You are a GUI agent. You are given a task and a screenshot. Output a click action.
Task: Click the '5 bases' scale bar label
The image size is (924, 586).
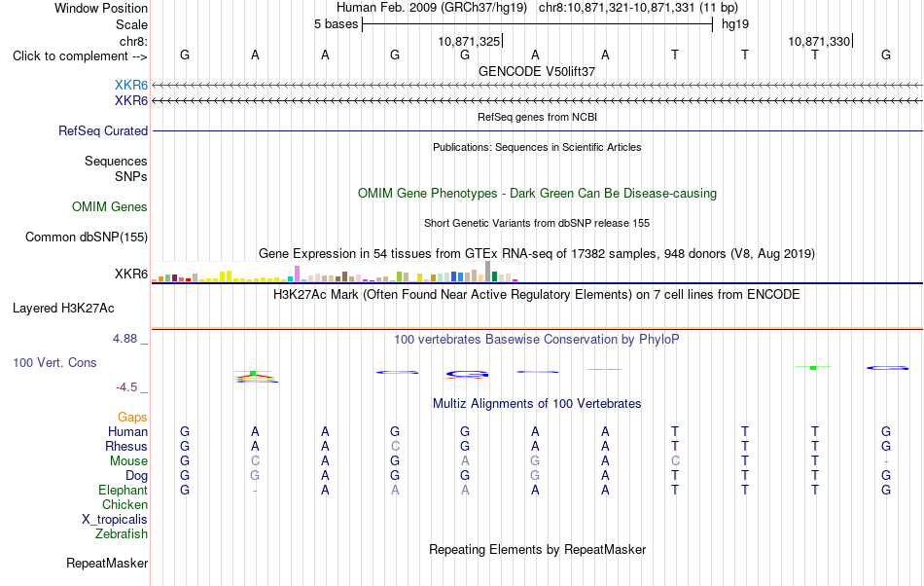[x=336, y=24]
